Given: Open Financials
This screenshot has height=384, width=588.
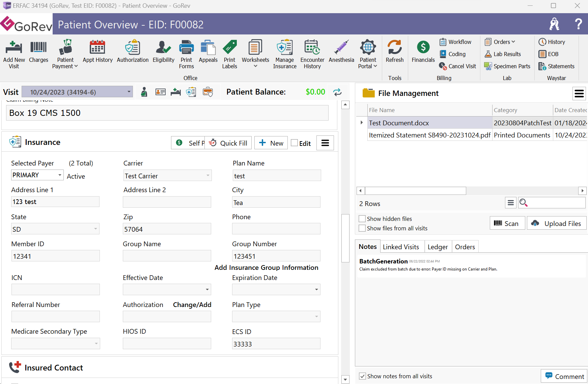Looking at the screenshot, I should pyautogui.click(x=423, y=51).
